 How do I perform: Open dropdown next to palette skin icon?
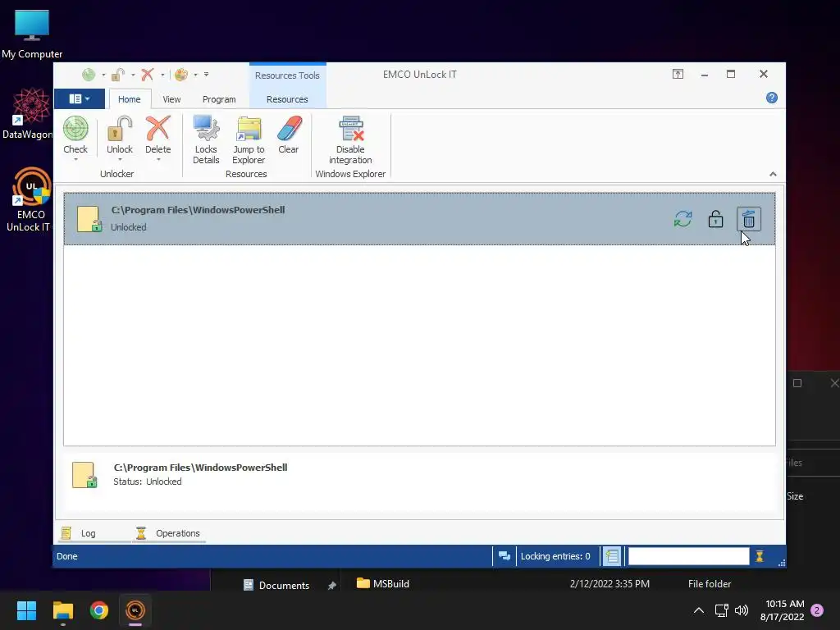tap(195, 75)
